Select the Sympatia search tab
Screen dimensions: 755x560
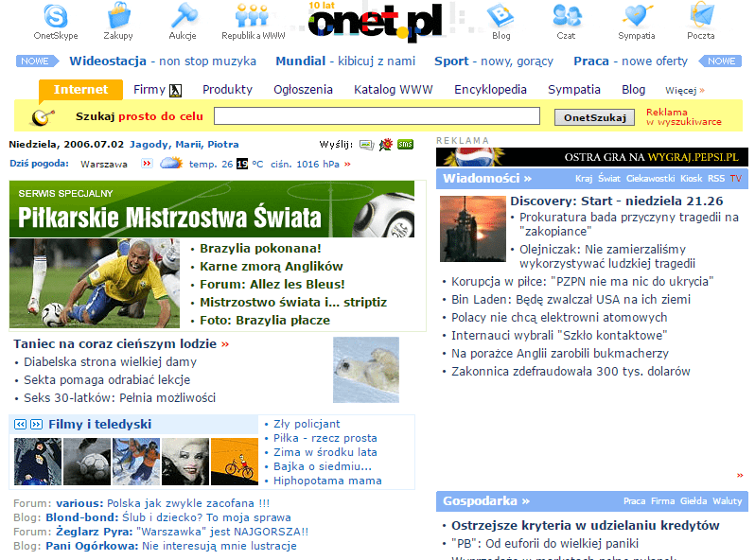pyautogui.click(x=574, y=90)
